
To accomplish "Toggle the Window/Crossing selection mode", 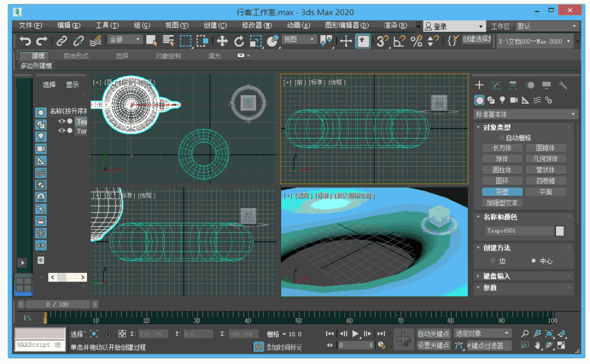I will [202, 41].
